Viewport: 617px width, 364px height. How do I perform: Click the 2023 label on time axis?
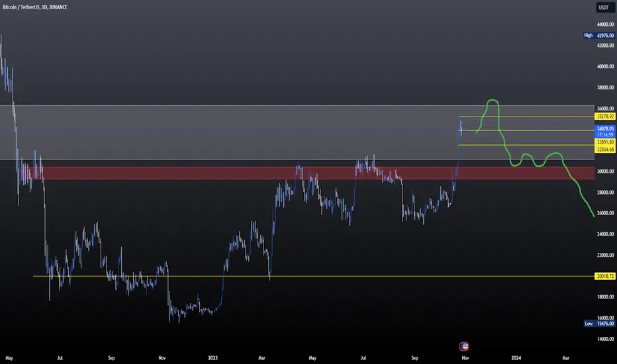tap(213, 357)
